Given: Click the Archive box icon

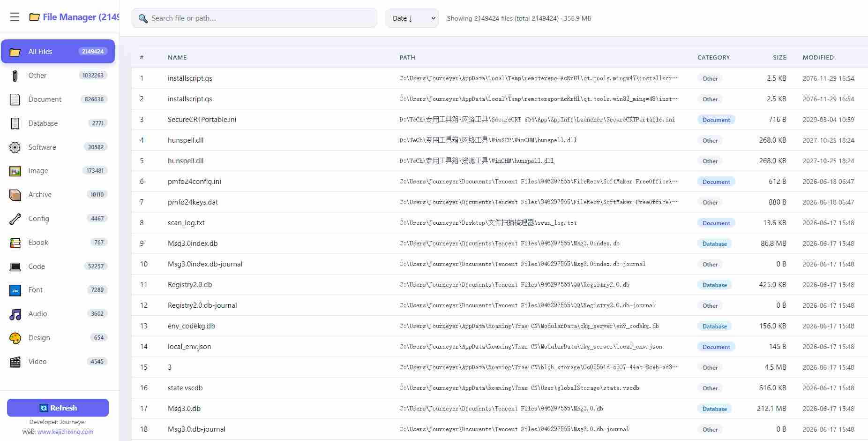Looking at the screenshot, I should (x=15, y=195).
